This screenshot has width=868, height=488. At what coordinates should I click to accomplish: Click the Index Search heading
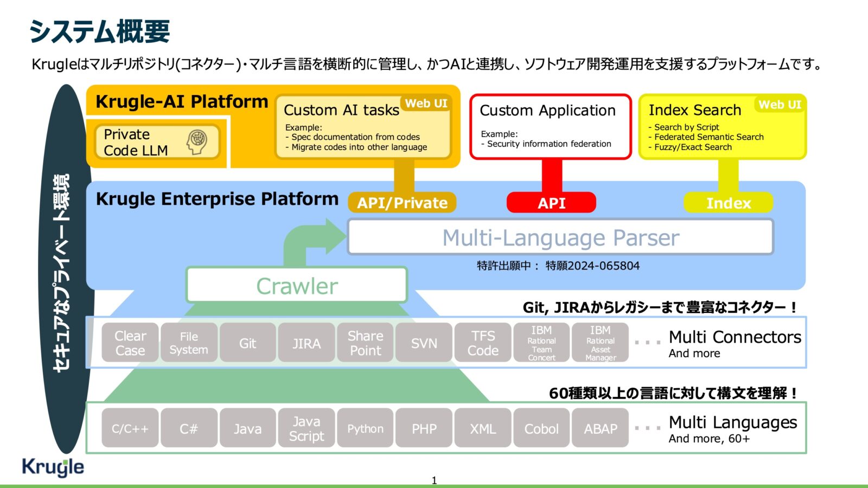[x=694, y=110]
